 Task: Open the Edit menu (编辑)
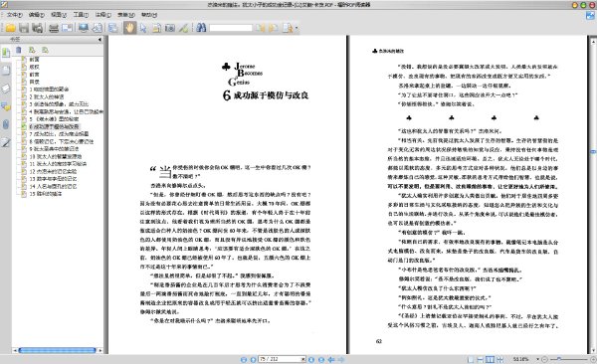[37, 15]
